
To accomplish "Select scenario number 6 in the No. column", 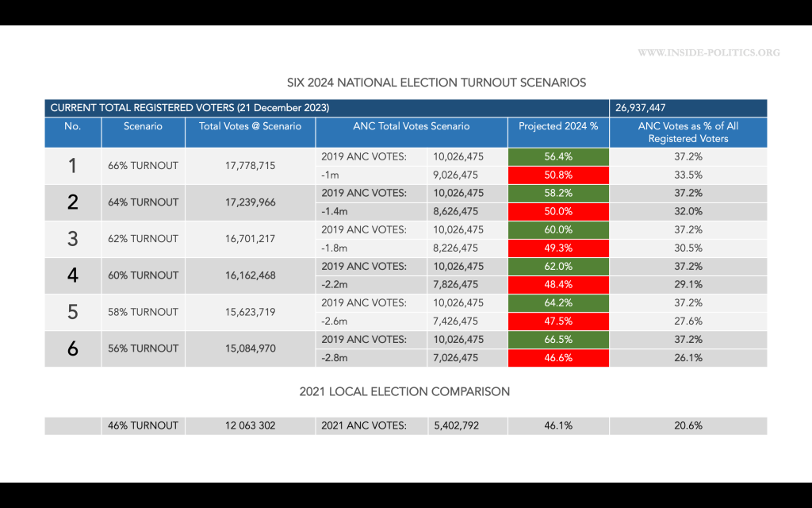I will point(73,348).
